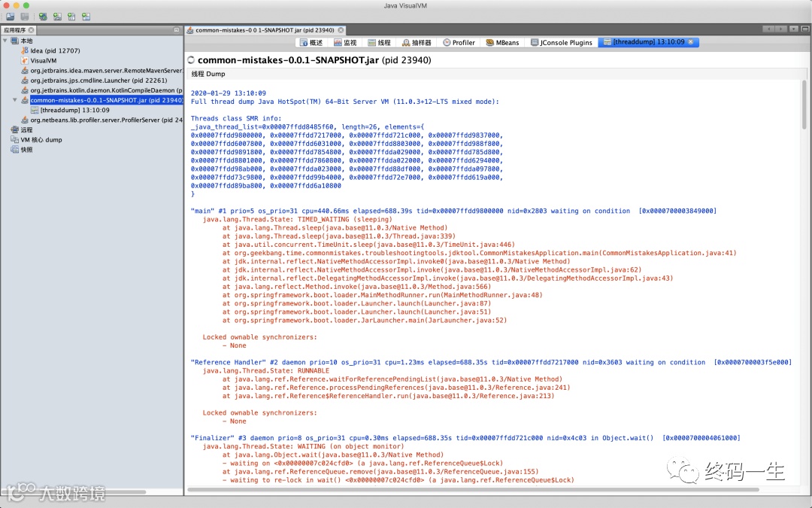Select VM 核心 dump node
The image size is (812, 508).
(41, 139)
